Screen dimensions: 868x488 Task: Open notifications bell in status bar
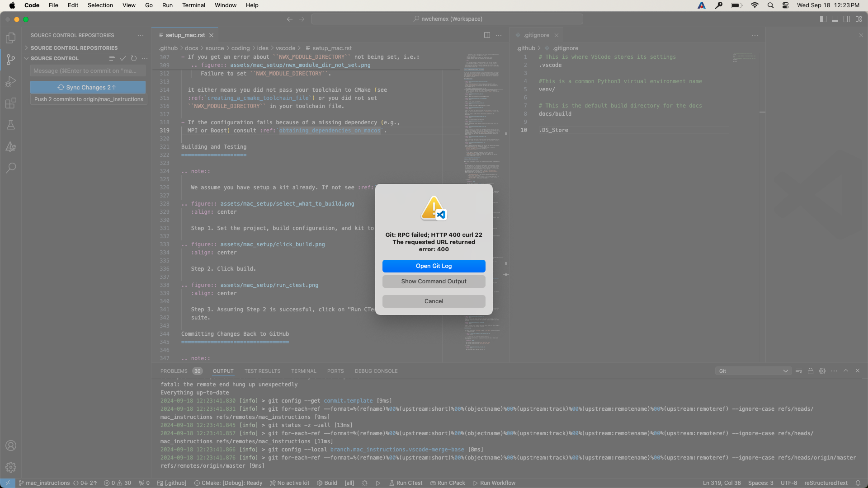pos(858,483)
